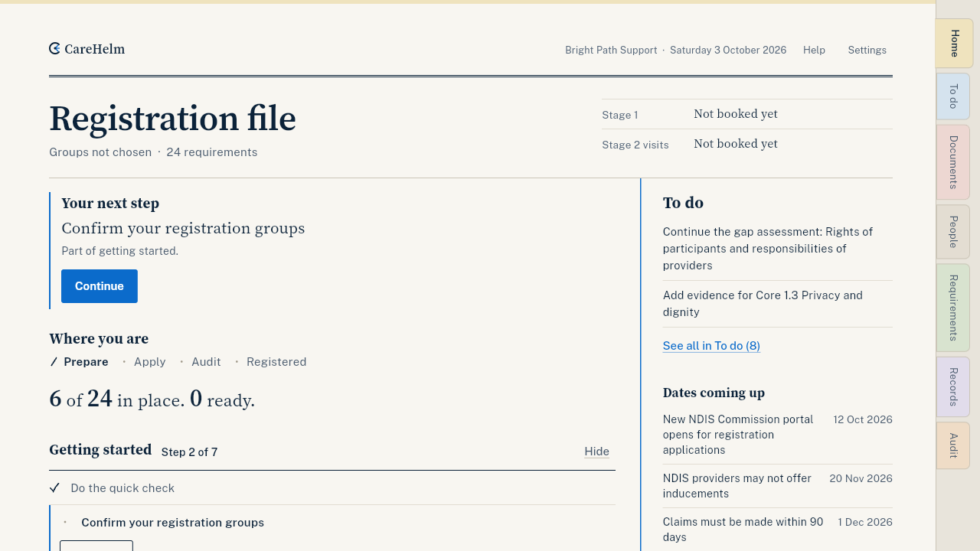Click the Saturday 3 October 2026 date

pos(728,50)
